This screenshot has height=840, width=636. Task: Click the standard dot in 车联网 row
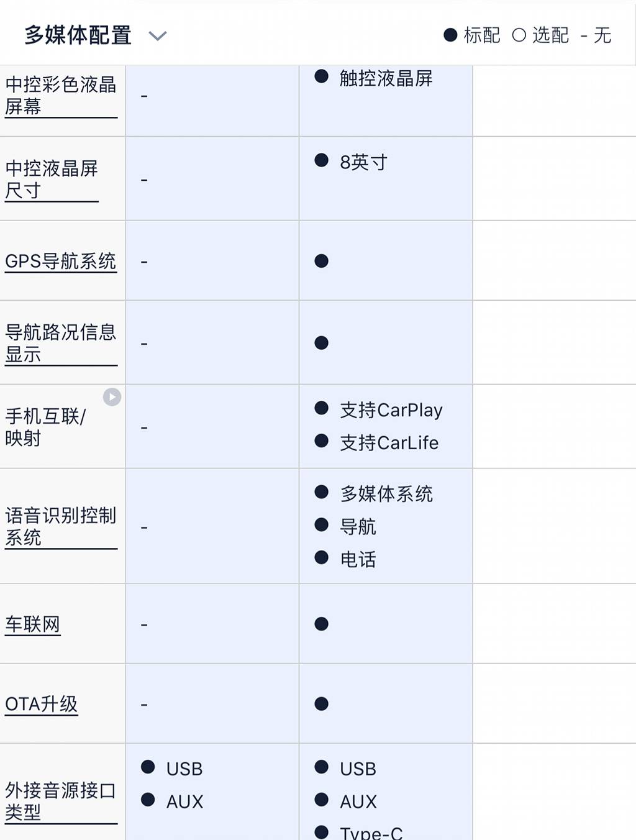click(x=321, y=624)
